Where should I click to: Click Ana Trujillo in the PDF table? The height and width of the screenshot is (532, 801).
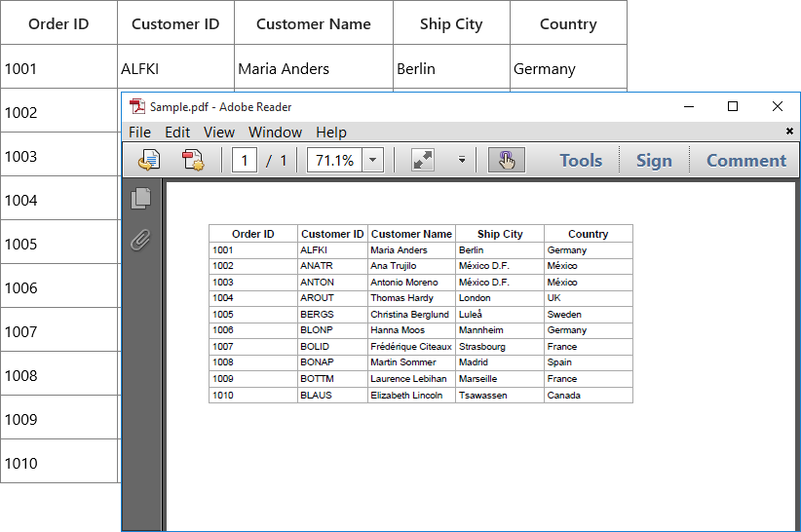pos(394,266)
